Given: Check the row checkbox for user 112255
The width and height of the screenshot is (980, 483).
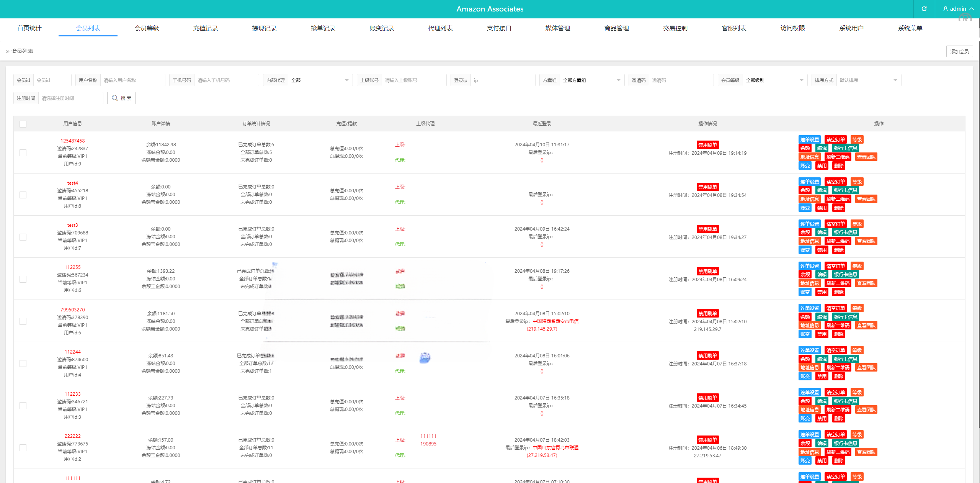Looking at the screenshot, I should [23, 279].
